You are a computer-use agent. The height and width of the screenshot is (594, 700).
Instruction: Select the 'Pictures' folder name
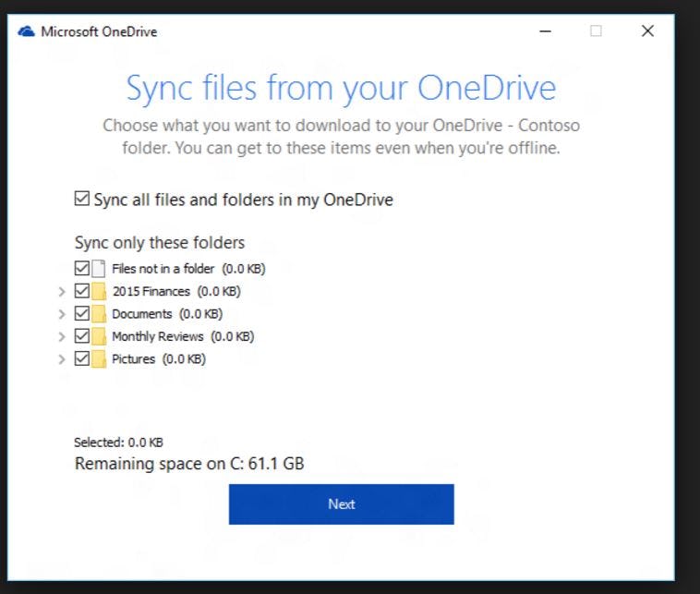134,359
